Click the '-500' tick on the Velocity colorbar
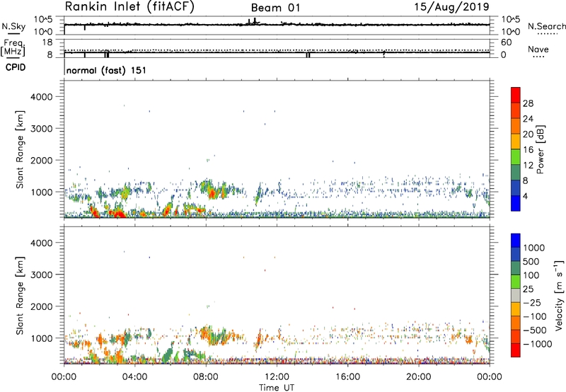 pyautogui.click(x=534, y=330)
